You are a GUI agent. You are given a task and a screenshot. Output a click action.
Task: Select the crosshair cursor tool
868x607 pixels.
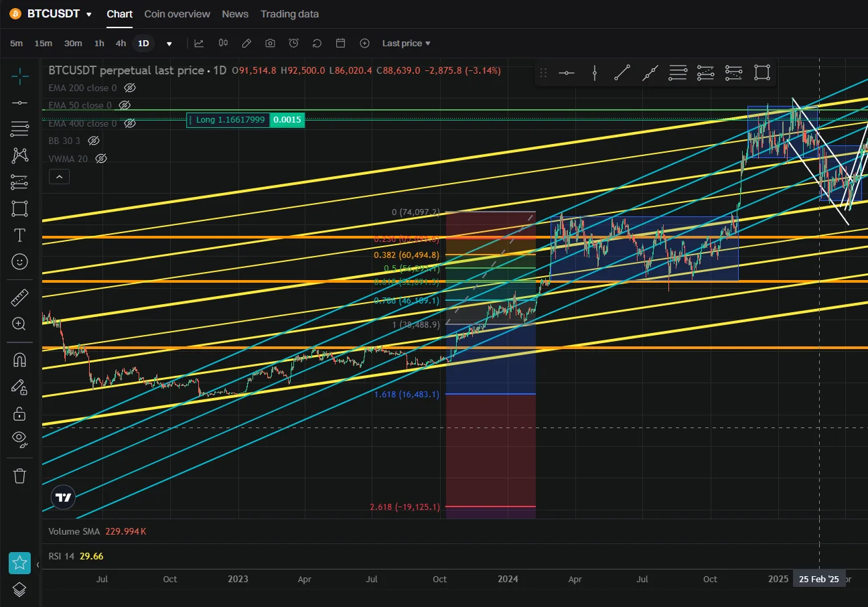(20, 76)
